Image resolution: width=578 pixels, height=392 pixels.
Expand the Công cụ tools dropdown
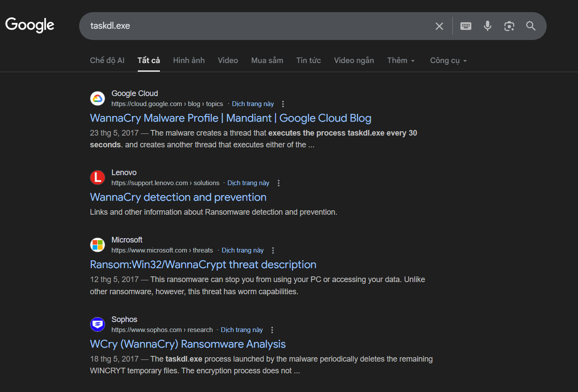448,60
